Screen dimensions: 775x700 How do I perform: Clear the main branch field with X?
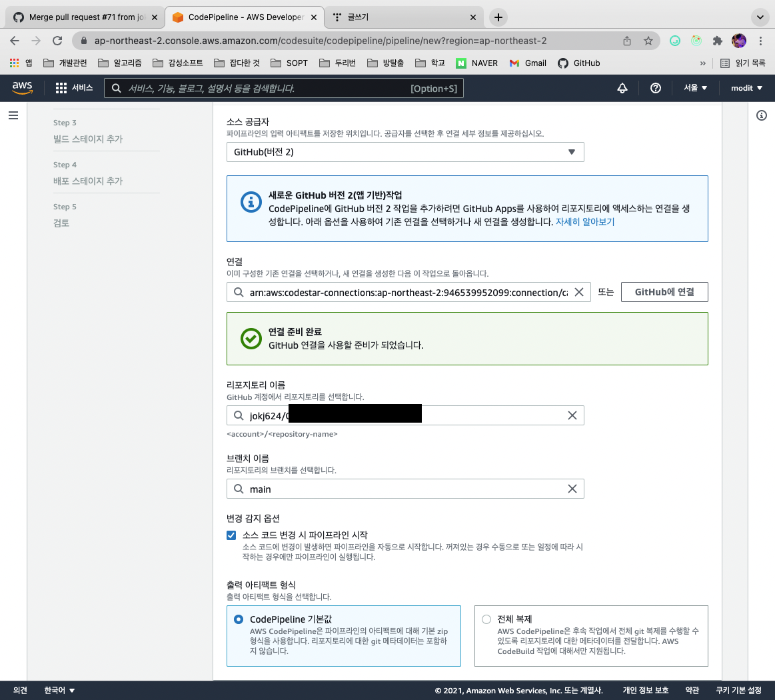[572, 489]
